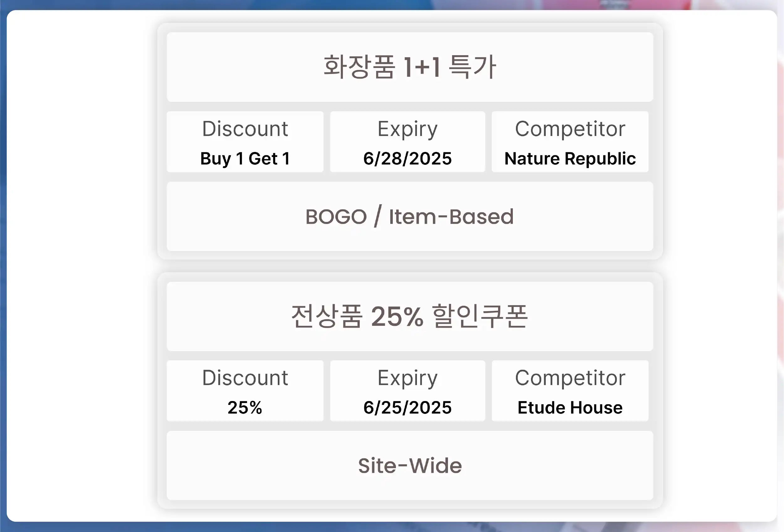
Task: Click the Competitor label above Etude House
Action: pyautogui.click(x=570, y=378)
